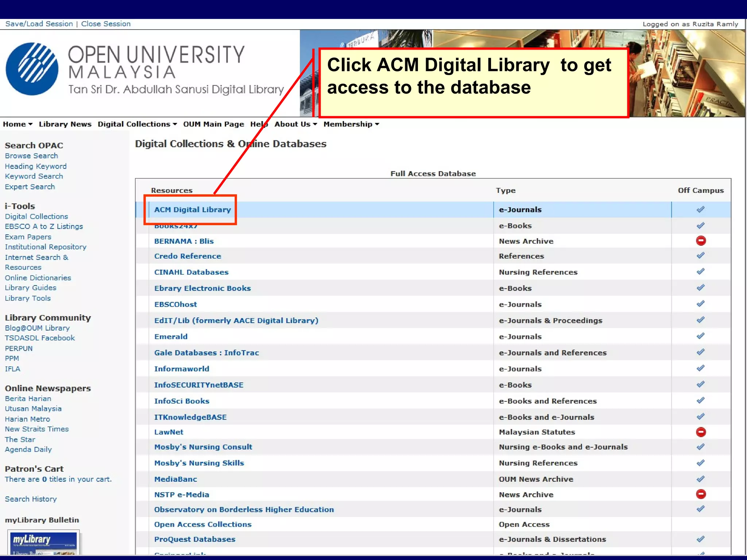Click the red no-access icon for BERNAMA : Blis

[701, 241]
